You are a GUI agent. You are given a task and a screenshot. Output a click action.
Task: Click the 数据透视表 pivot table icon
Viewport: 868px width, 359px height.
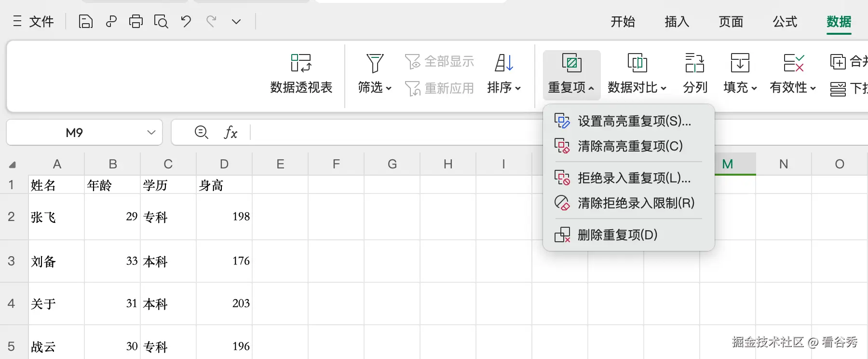coord(301,63)
